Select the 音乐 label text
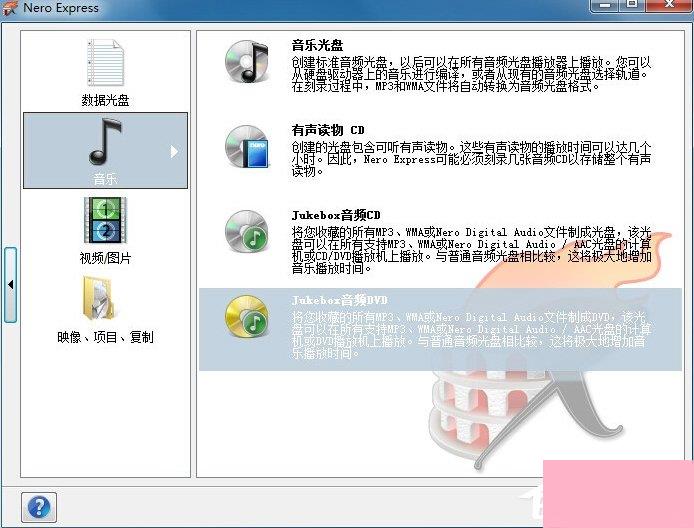Screen dimensions: 694x528 pos(105,179)
